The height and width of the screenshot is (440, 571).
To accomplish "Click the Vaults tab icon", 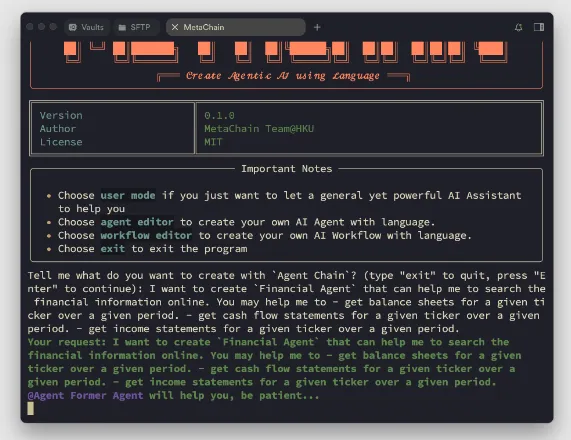I will (73, 27).
